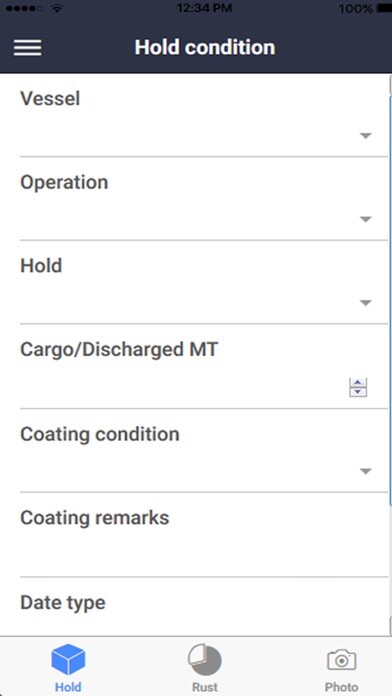Expand the Vessel dropdown arrow
392x696 pixels.
[365, 136]
